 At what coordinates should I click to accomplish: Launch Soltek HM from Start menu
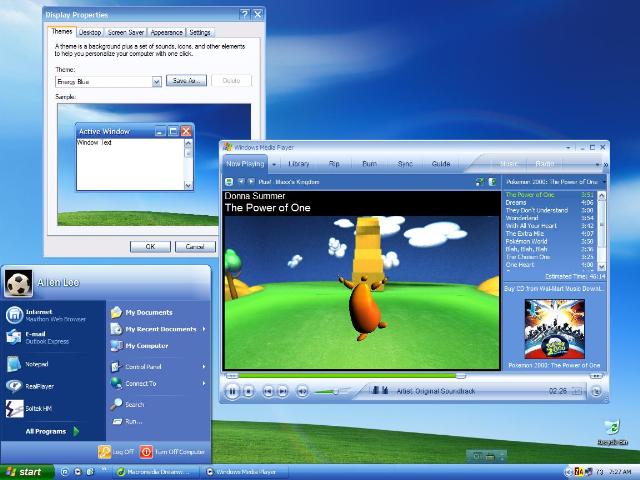coord(52,409)
